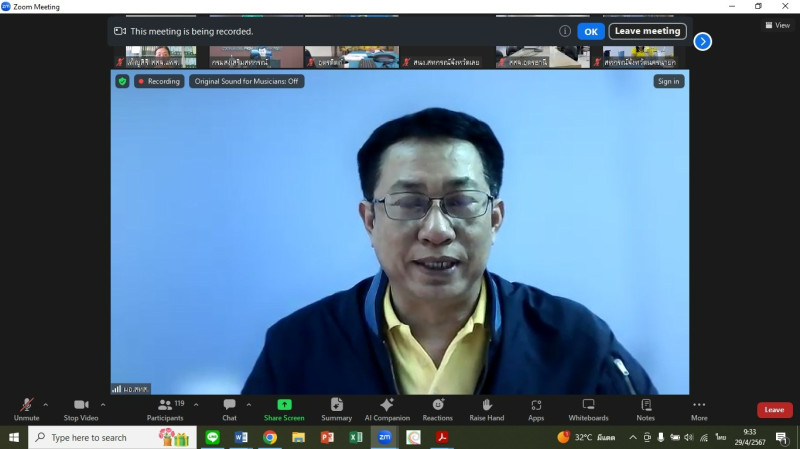Open the Notes tool
This screenshot has height=449, width=800.
point(646,407)
